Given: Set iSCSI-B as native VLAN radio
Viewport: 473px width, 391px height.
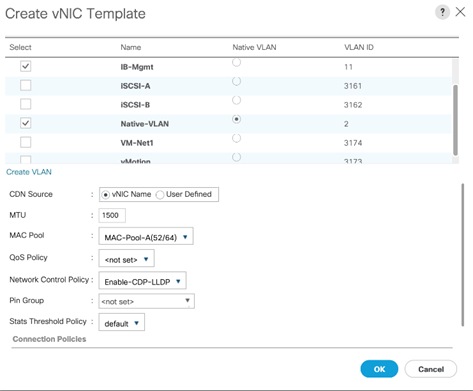Looking at the screenshot, I should pyautogui.click(x=236, y=100).
